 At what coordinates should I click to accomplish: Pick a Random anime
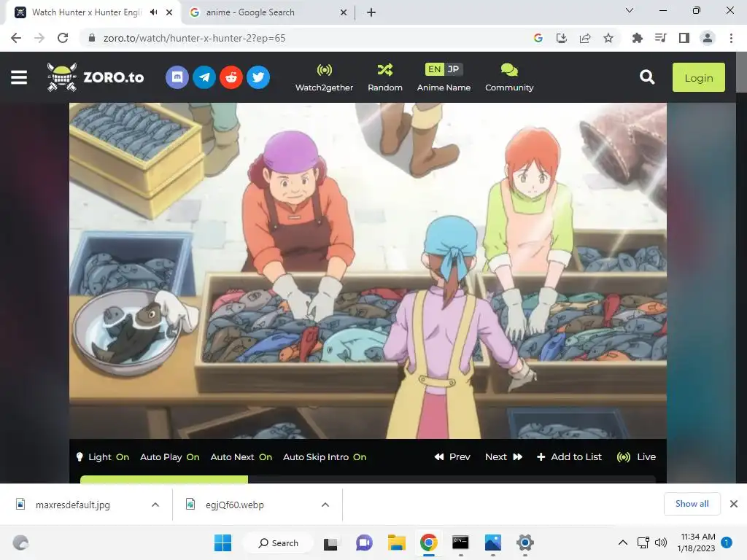pyautogui.click(x=385, y=77)
